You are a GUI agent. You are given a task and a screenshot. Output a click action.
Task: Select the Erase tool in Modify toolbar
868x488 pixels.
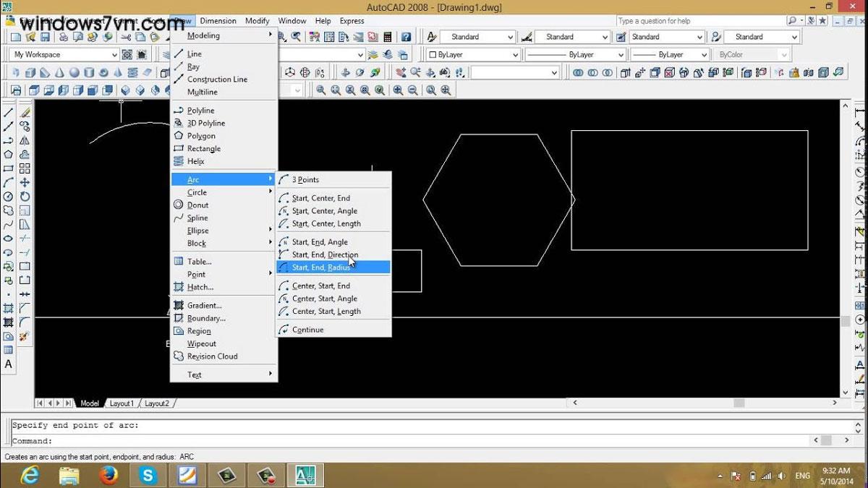pyautogui.click(x=25, y=113)
